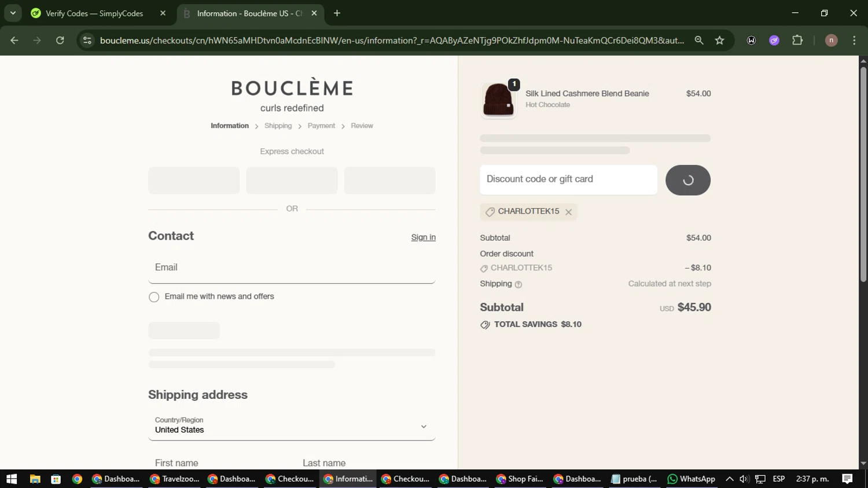The width and height of the screenshot is (868, 488).
Task: Click the forward navigation arrow
Action: tap(37, 41)
